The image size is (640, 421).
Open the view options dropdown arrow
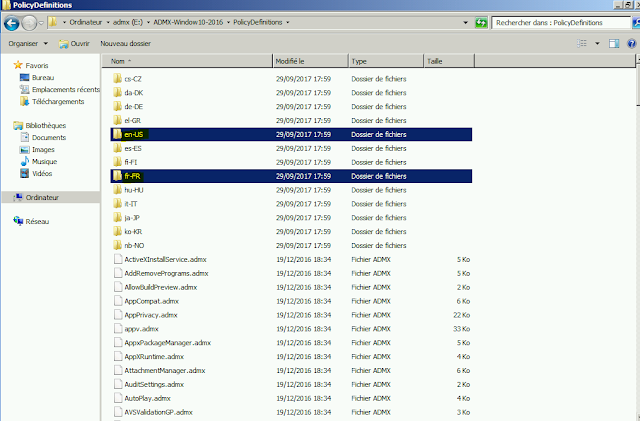[x=597, y=43]
